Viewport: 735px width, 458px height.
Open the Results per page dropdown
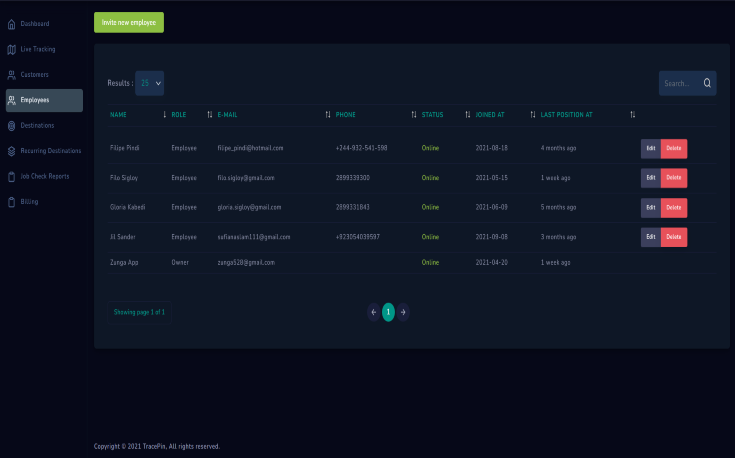tap(150, 84)
